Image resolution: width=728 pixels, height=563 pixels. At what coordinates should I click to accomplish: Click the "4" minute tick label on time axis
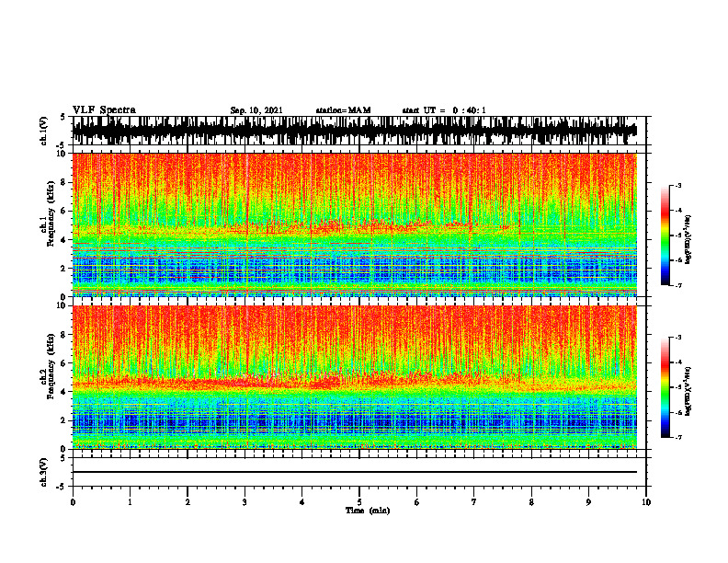(302, 502)
